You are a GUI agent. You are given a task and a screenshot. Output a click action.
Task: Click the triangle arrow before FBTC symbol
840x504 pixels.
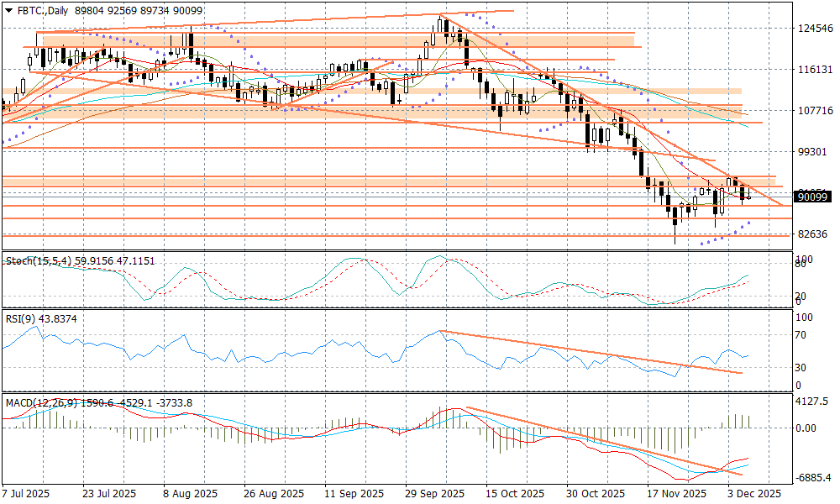tap(8, 10)
